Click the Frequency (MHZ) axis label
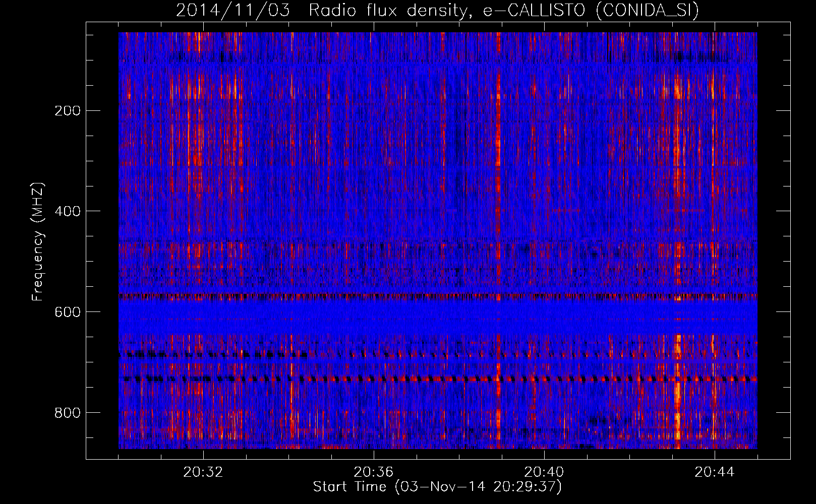This screenshot has height=504, width=816. pyautogui.click(x=38, y=242)
